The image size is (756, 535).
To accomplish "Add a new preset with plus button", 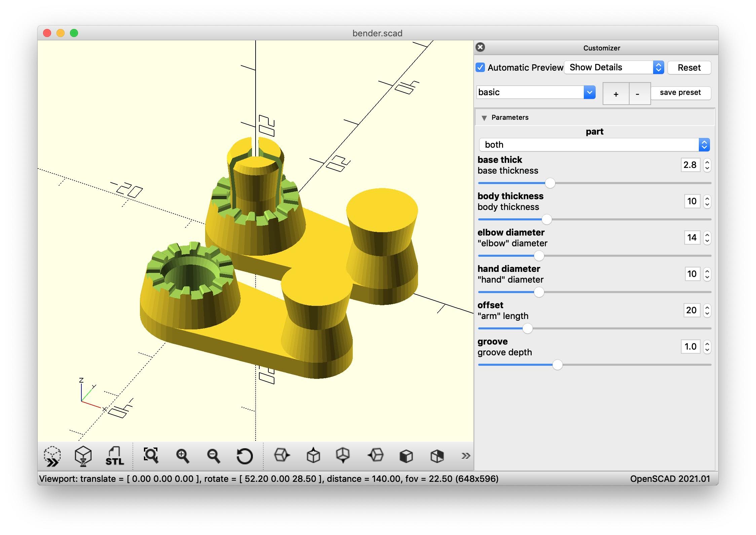I will pyautogui.click(x=616, y=94).
